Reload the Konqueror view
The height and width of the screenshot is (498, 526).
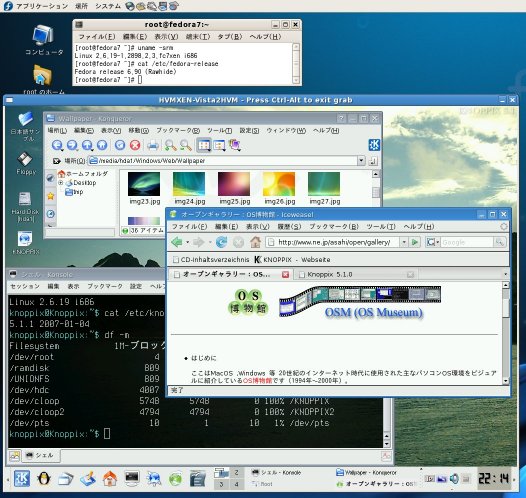tap(120, 145)
